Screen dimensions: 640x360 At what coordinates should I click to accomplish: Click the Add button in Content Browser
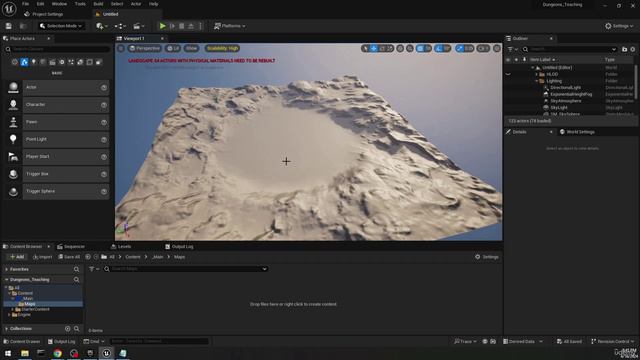point(17,257)
